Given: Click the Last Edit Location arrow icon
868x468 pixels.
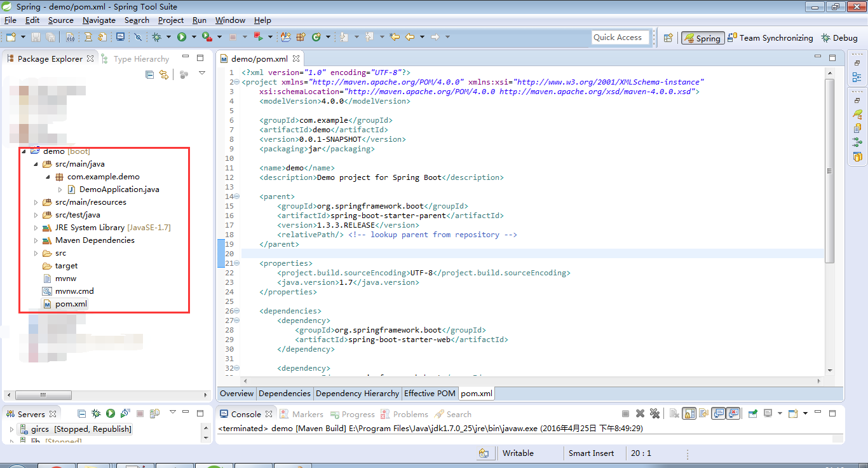Looking at the screenshot, I should pos(395,37).
